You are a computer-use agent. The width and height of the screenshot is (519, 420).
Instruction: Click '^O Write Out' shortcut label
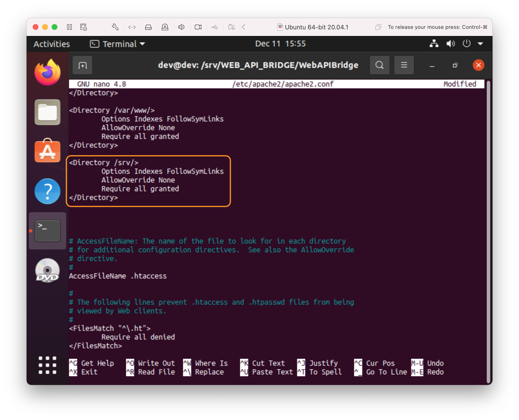(x=150, y=363)
